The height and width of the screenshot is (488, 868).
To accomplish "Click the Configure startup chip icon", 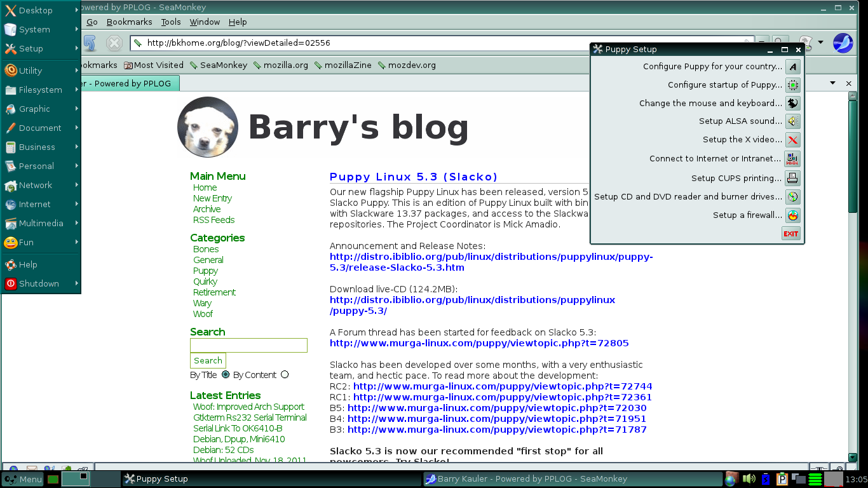I will click(792, 85).
